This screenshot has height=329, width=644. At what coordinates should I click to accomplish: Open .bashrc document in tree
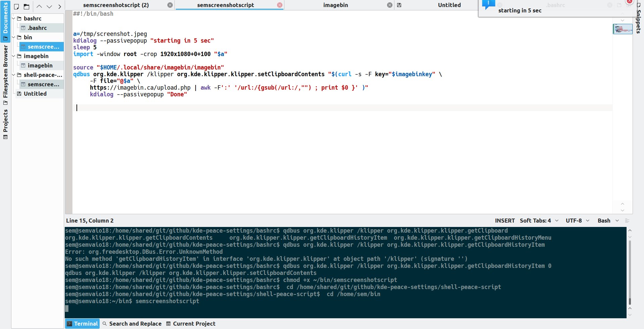coord(41,28)
